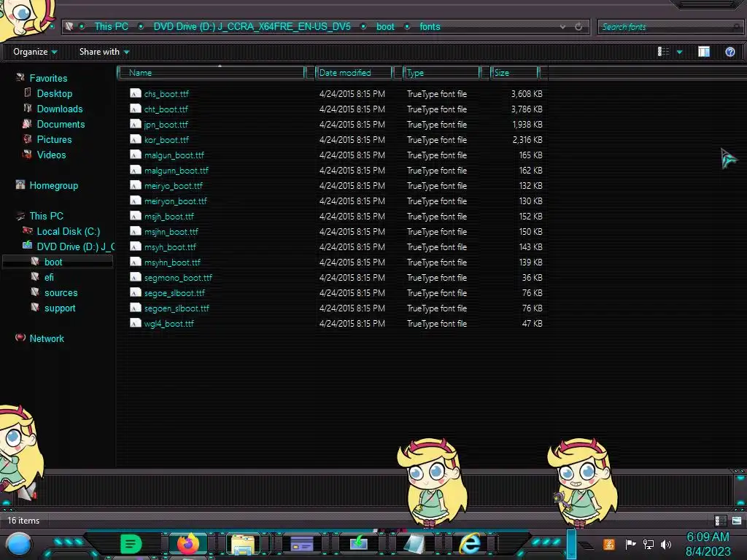Select file name msyhn_boot.ttf
The height and width of the screenshot is (560, 747).
(x=172, y=262)
